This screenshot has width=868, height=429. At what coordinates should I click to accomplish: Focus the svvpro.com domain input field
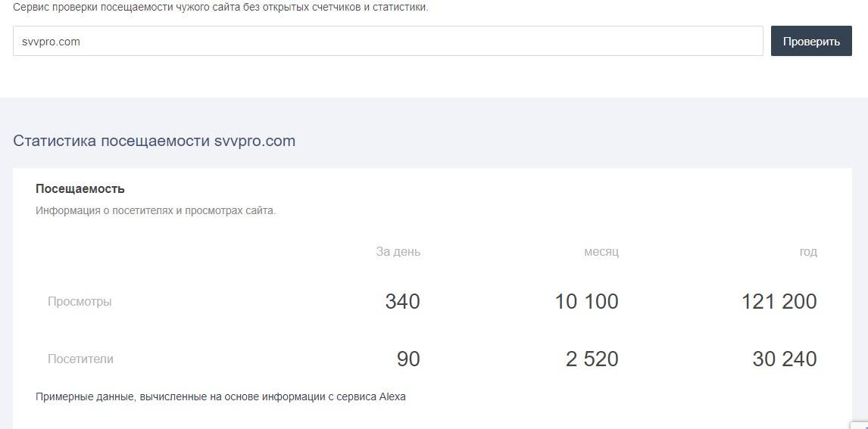coord(387,42)
